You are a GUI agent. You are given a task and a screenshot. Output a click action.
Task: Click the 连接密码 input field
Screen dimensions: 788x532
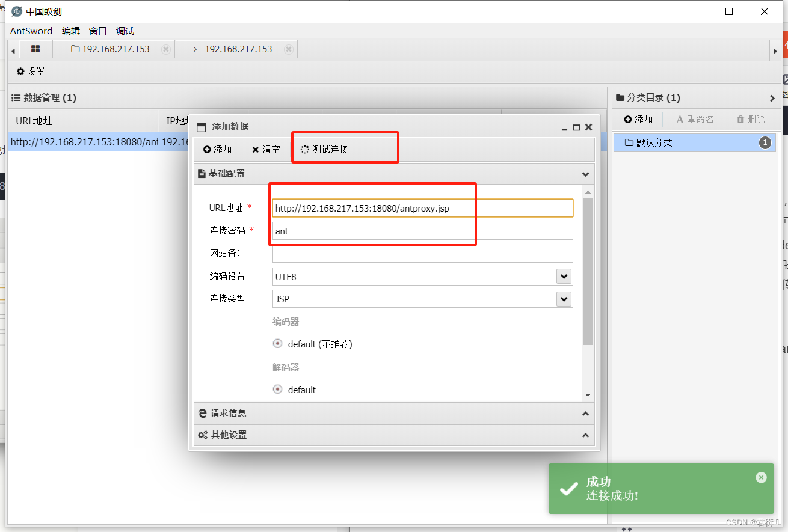click(x=423, y=231)
